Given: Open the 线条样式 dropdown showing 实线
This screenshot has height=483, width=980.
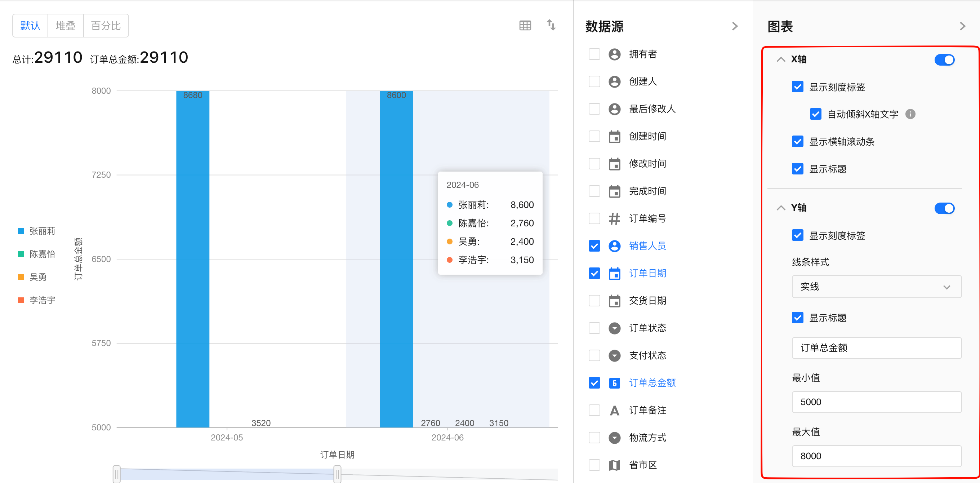Looking at the screenshot, I should click(x=876, y=287).
